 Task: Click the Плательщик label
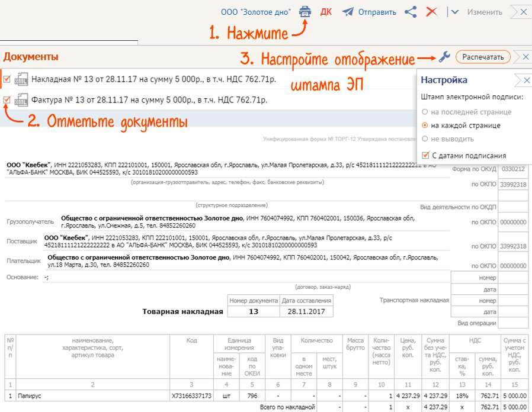pos(24,261)
